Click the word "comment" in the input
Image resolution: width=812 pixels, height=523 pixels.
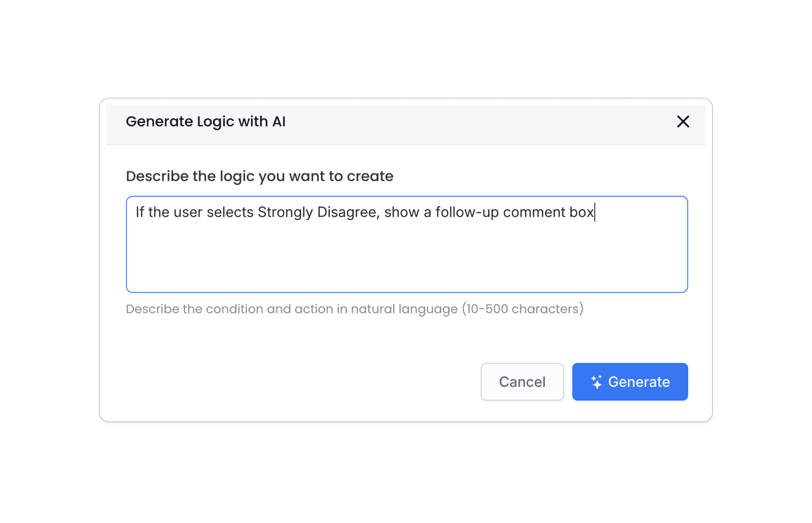pyautogui.click(x=534, y=212)
